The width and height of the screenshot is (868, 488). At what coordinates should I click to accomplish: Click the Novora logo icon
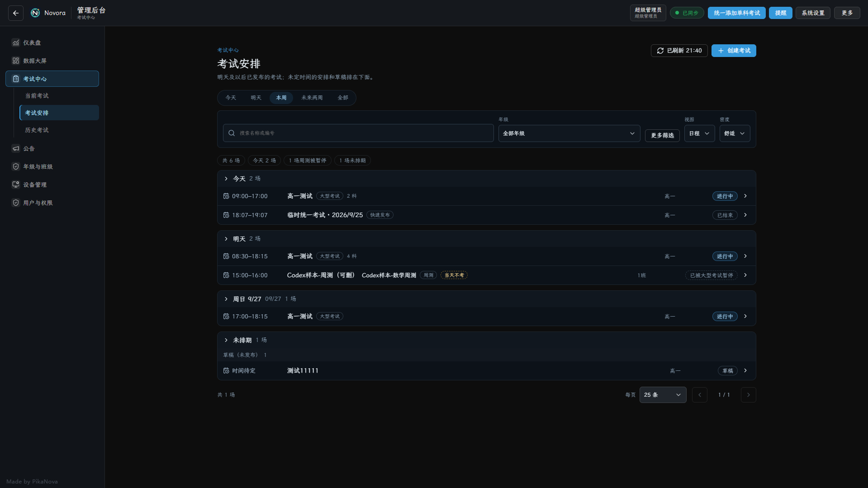[x=35, y=13]
